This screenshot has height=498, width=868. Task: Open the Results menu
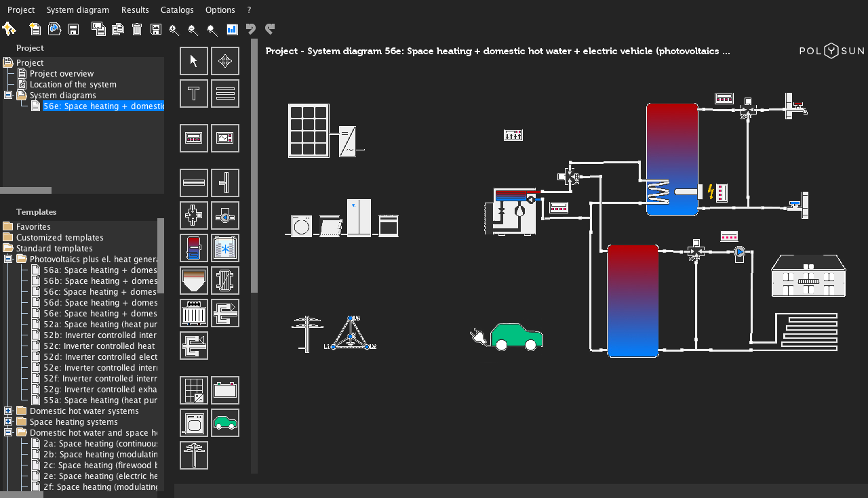pos(135,10)
